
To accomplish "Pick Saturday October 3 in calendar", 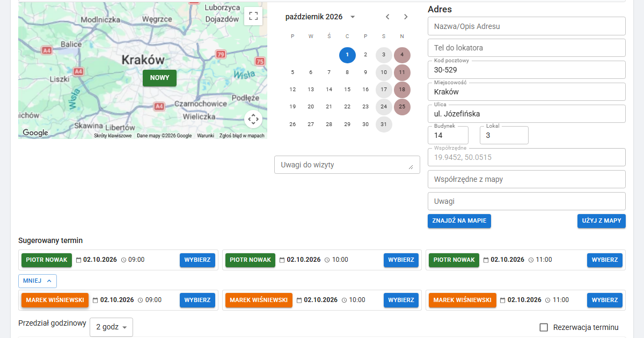I will 384,55.
